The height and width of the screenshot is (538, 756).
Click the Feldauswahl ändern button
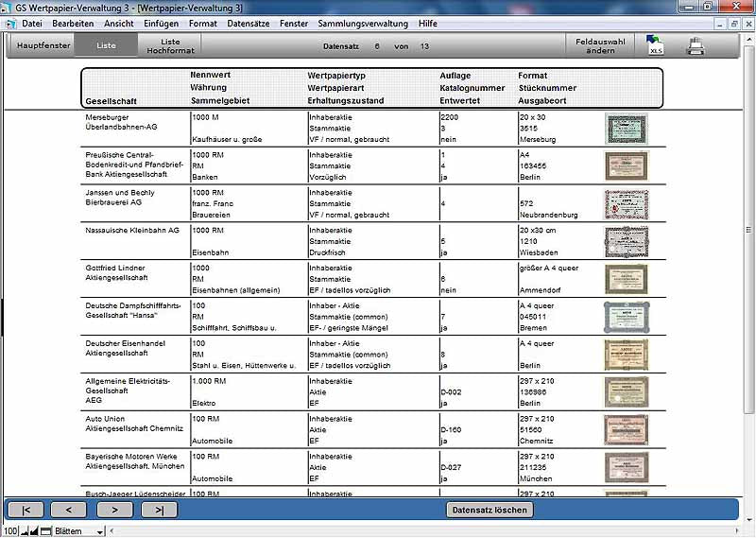[599, 45]
